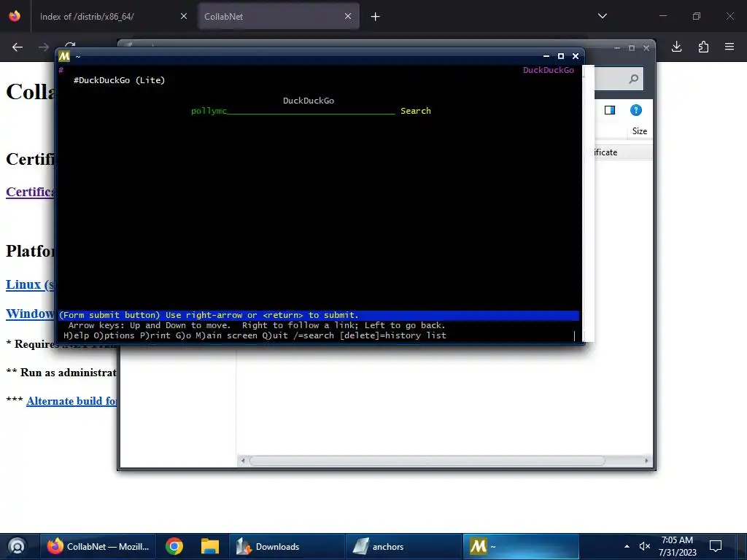Submit the DuckDuckGo Search button
747x560 pixels.
[x=415, y=111]
